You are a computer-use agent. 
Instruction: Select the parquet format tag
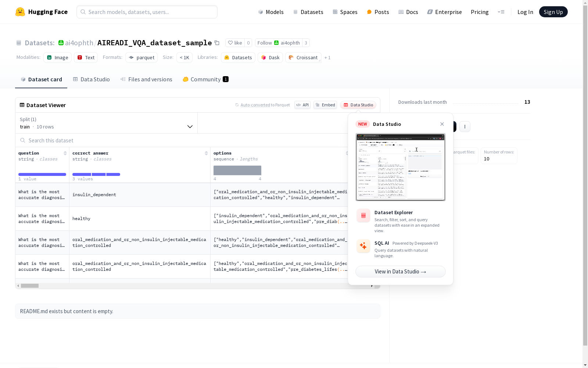(x=141, y=57)
